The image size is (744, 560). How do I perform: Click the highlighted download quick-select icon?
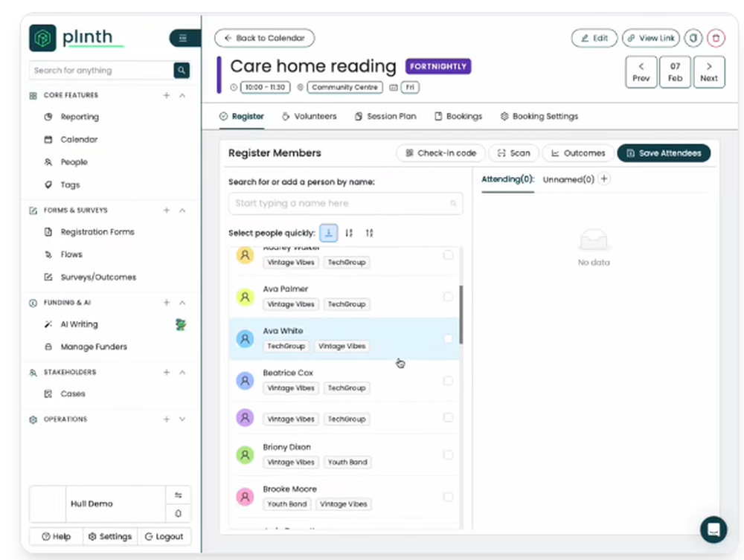329,233
